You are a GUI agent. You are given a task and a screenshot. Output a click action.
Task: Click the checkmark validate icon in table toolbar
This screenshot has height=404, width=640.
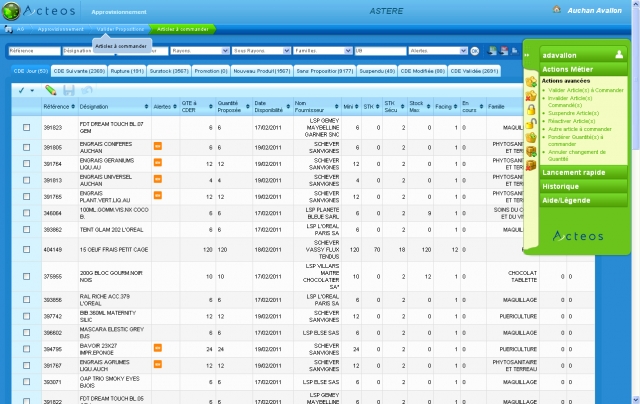point(21,91)
